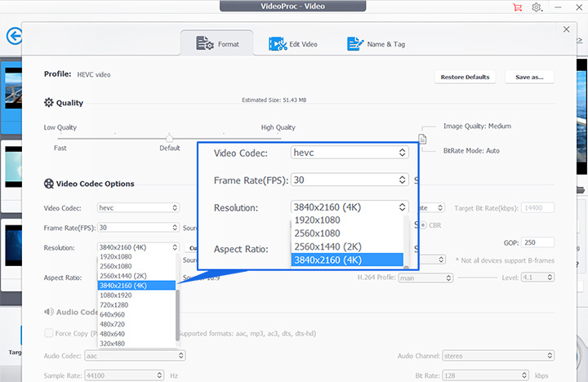Switch to the Format tab
Image resolution: width=588 pixels, height=382 pixels.
tap(217, 44)
